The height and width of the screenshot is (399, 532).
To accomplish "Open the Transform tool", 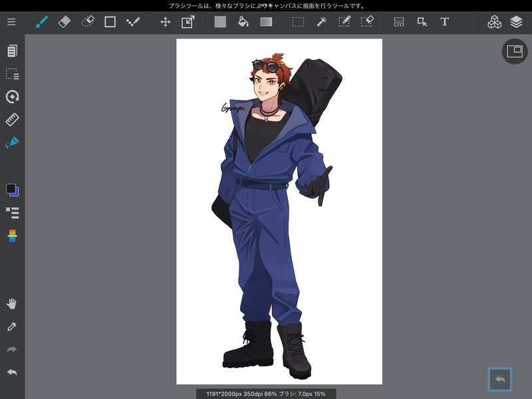I will coord(188,22).
